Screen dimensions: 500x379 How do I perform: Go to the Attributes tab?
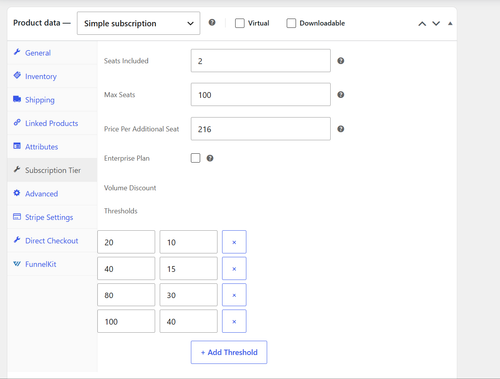click(x=52, y=147)
